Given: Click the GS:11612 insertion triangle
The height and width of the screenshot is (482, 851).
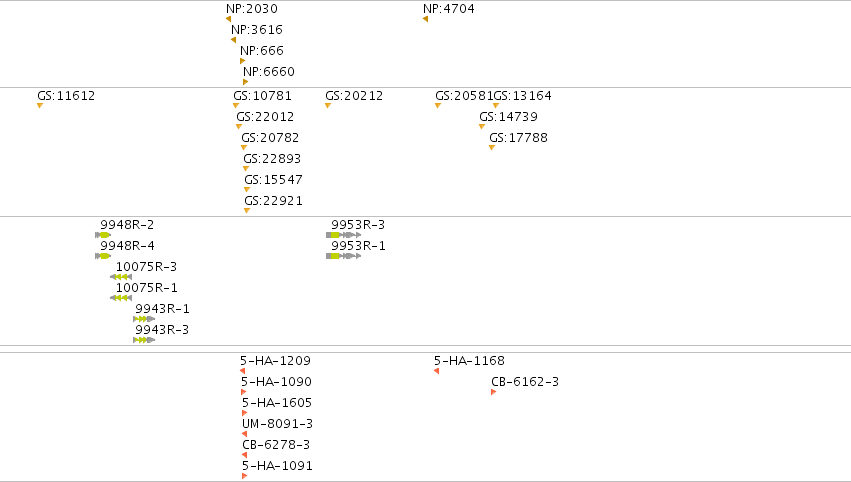Looking at the screenshot, I should click(40, 105).
